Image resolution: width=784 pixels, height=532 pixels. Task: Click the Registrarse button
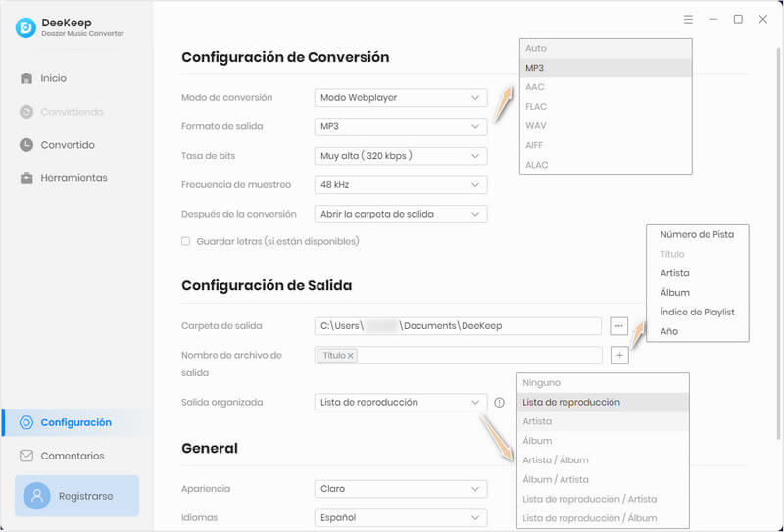click(76, 496)
